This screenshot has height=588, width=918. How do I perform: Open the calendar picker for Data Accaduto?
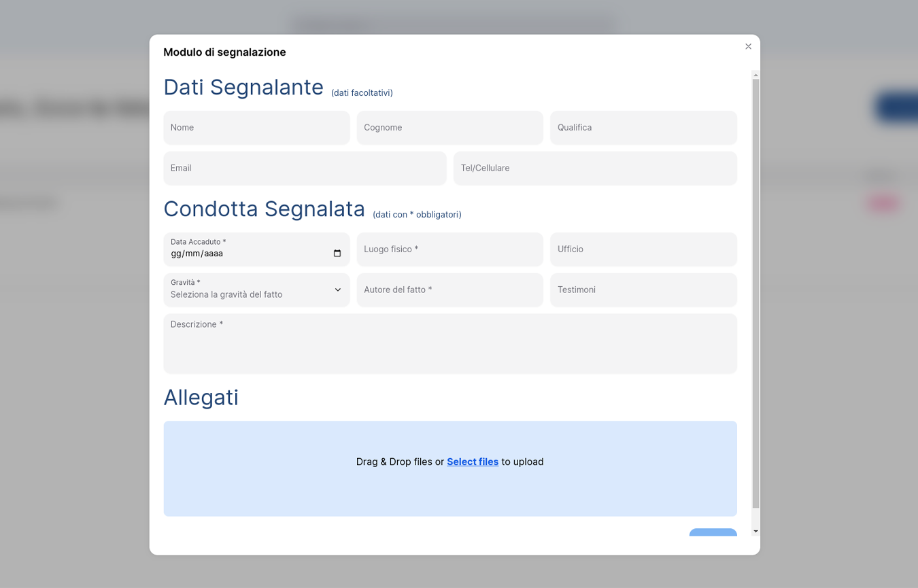337,254
